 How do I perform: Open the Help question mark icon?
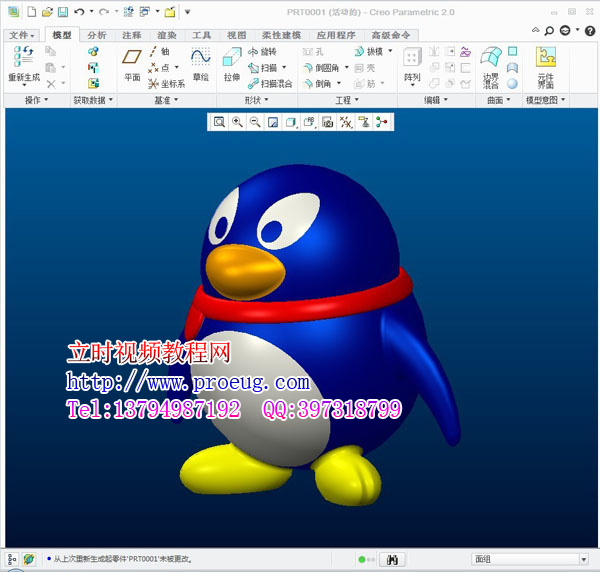pos(590,31)
